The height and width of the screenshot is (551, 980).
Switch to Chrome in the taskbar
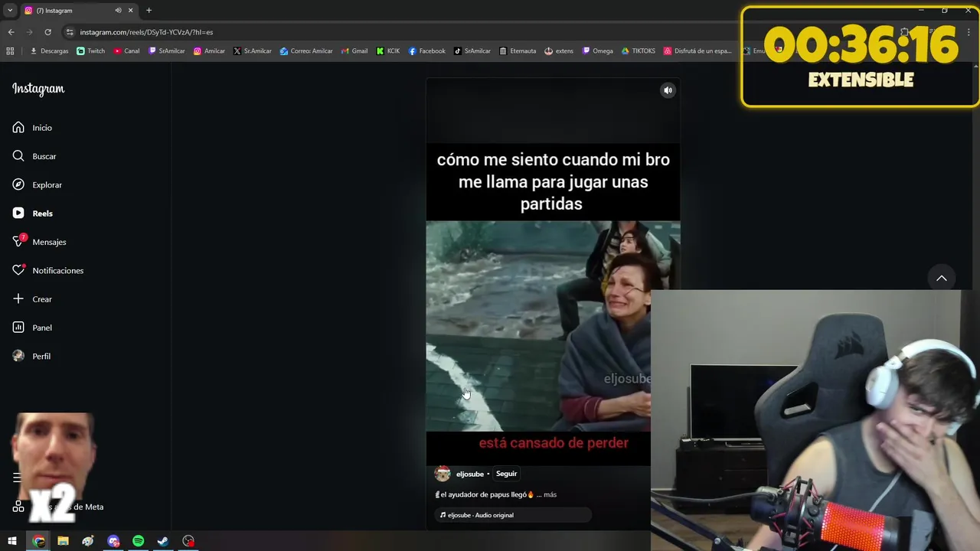point(38,541)
